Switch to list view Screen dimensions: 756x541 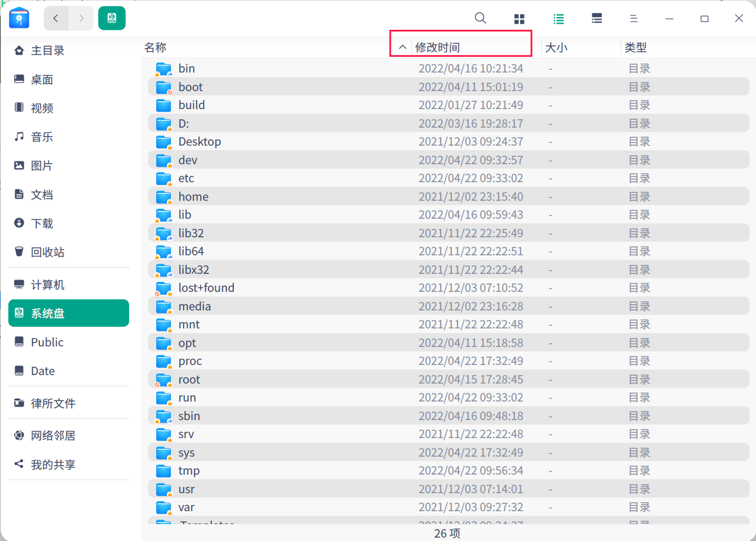(559, 19)
